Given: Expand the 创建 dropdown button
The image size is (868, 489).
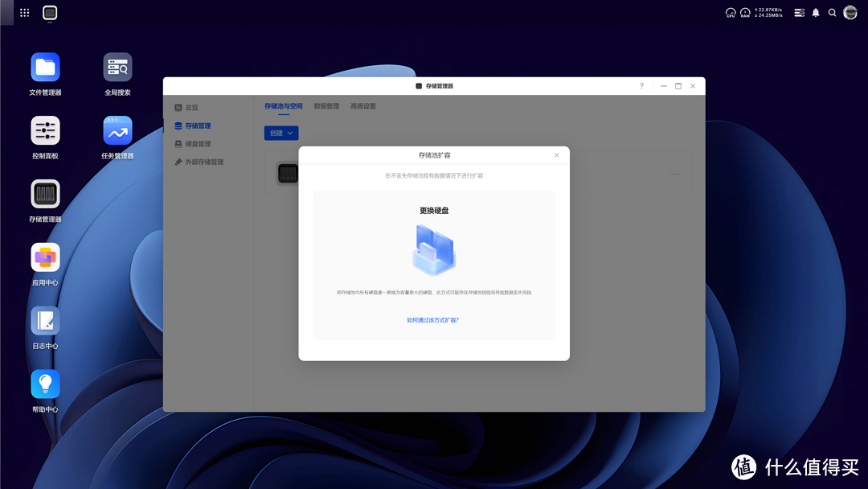Looking at the screenshot, I should (281, 133).
